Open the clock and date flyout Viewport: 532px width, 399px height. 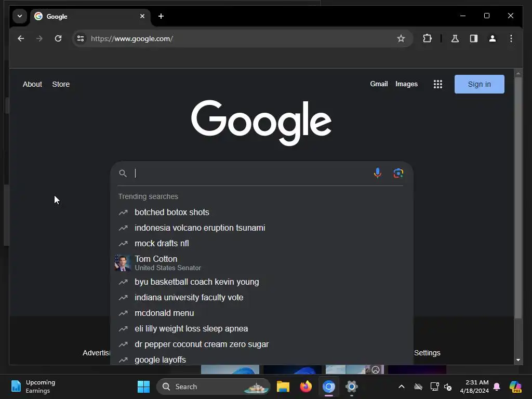tap(474, 387)
